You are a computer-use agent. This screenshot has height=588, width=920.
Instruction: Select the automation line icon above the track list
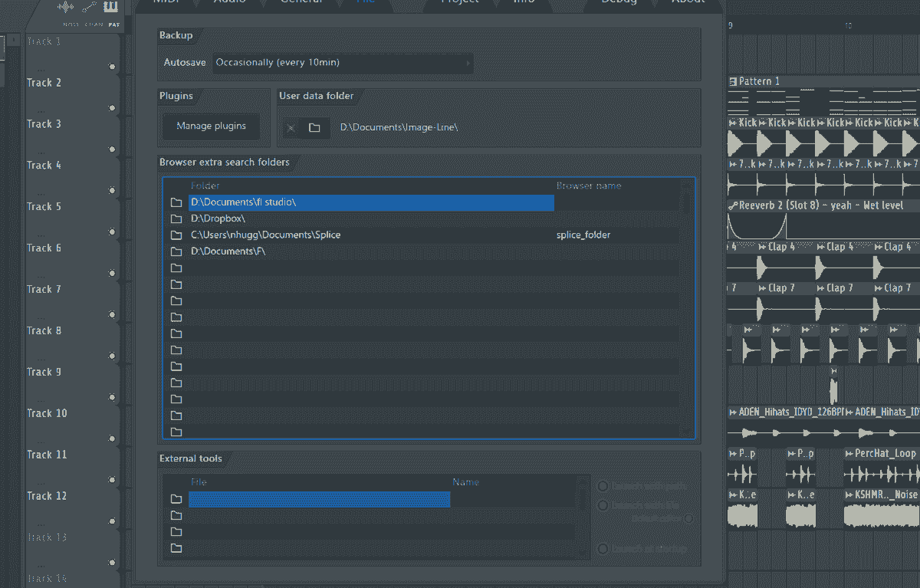tap(90, 8)
